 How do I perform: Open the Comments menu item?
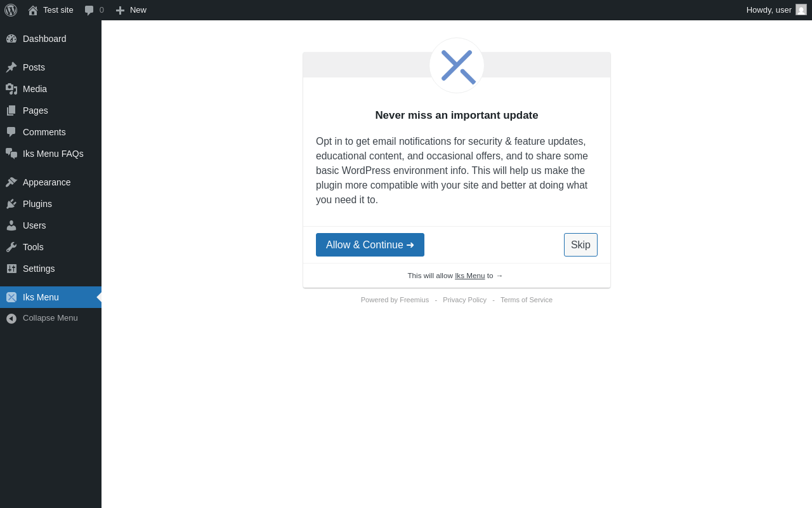[51, 132]
